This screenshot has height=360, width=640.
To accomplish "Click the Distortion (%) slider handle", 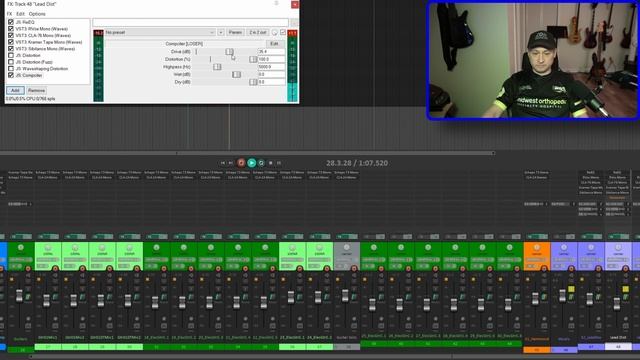I will [x=253, y=59].
